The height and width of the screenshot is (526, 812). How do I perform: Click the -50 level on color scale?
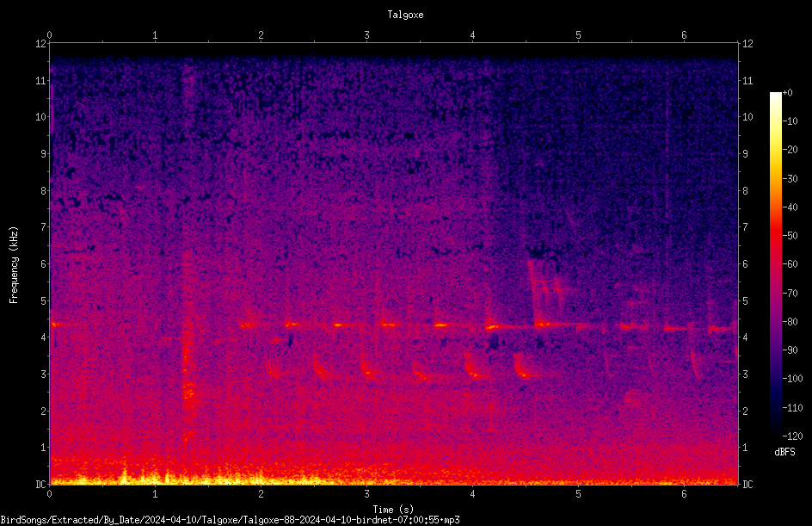(790, 236)
